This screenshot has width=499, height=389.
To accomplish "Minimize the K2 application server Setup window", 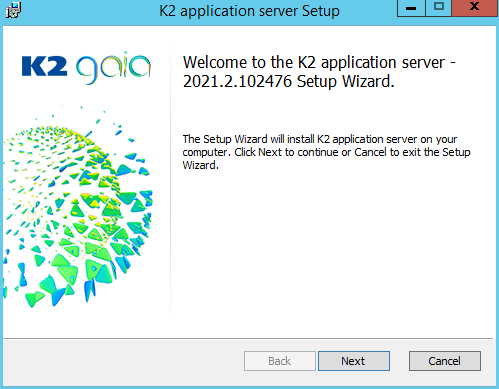I will 411,8.
